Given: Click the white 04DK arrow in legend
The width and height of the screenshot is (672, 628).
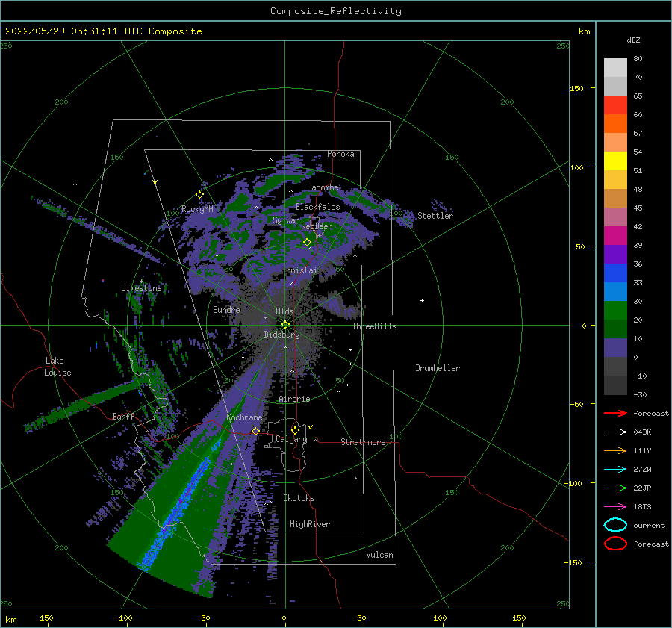Looking at the screenshot, I should pyautogui.click(x=615, y=432).
